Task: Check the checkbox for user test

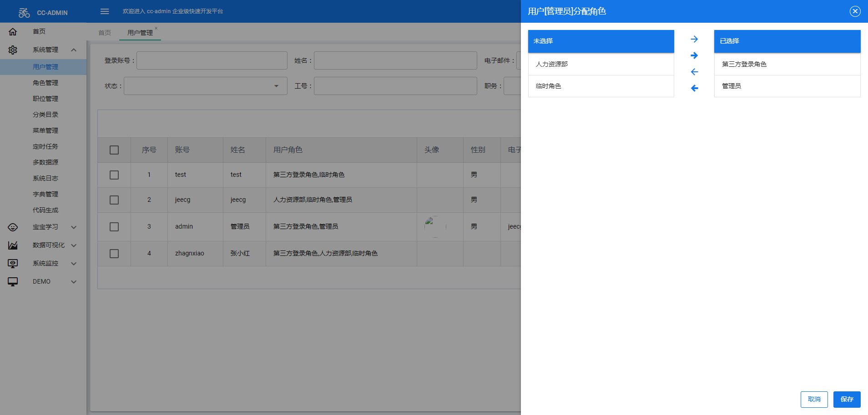Action: coord(114,175)
